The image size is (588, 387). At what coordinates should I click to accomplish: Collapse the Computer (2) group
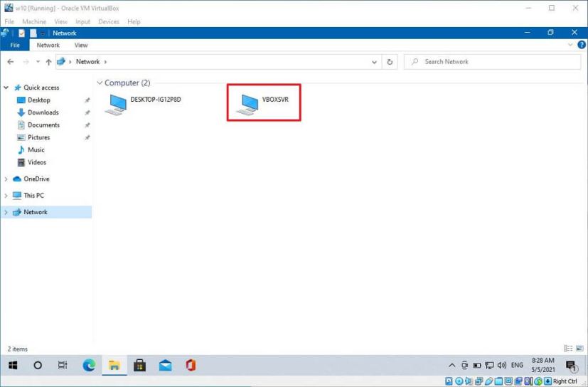[100, 83]
